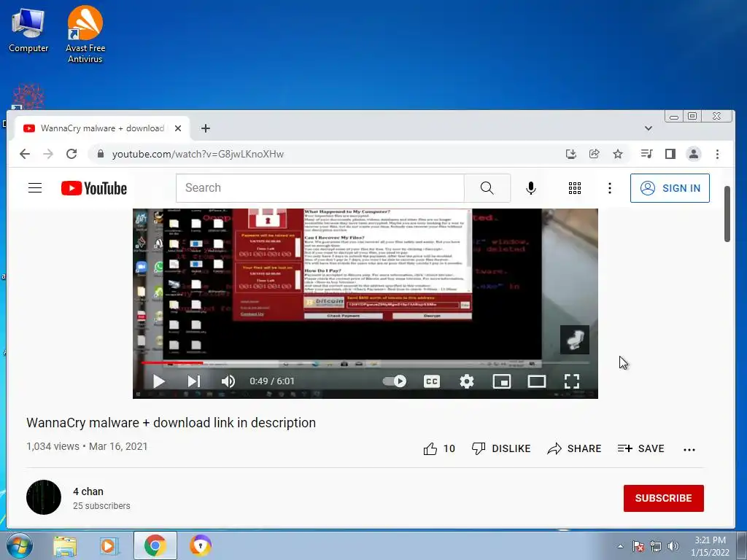The width and height of the screenshot is (747, 560).
Task: Open YouTube settings three-dot menu
Action: [x=609, y=188]
